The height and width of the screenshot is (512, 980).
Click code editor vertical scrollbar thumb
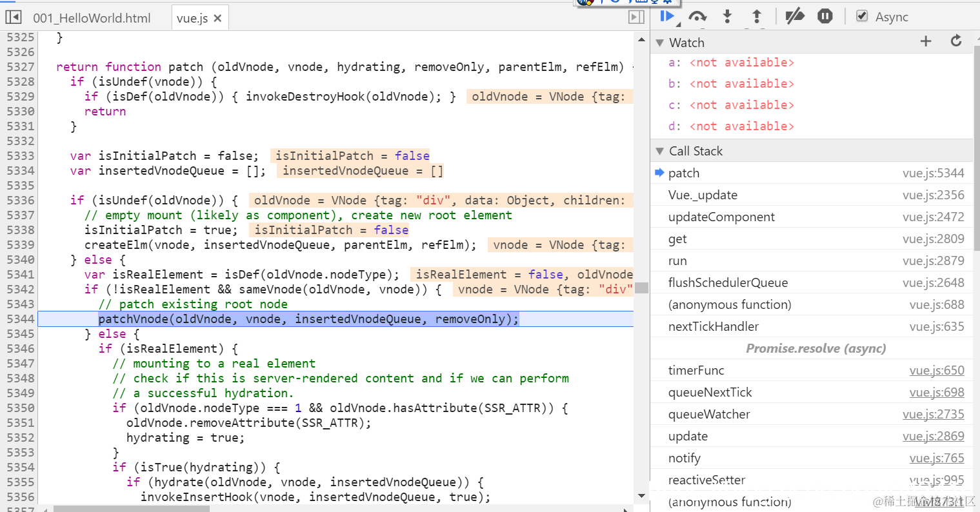pos(641,288)
